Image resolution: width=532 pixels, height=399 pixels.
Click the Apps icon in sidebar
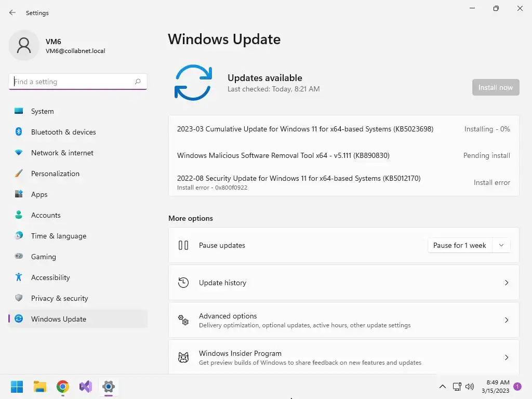[19, 194]
